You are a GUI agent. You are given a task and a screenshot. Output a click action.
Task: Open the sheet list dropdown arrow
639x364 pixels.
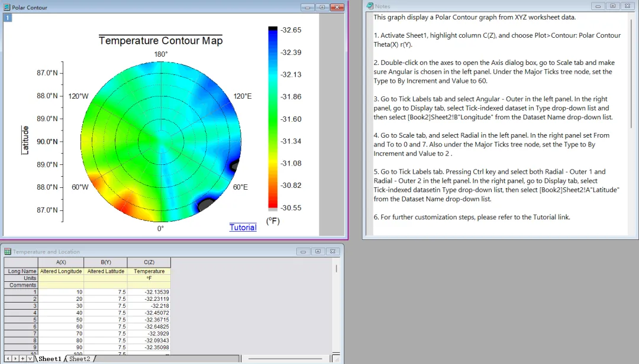[30, 359]
